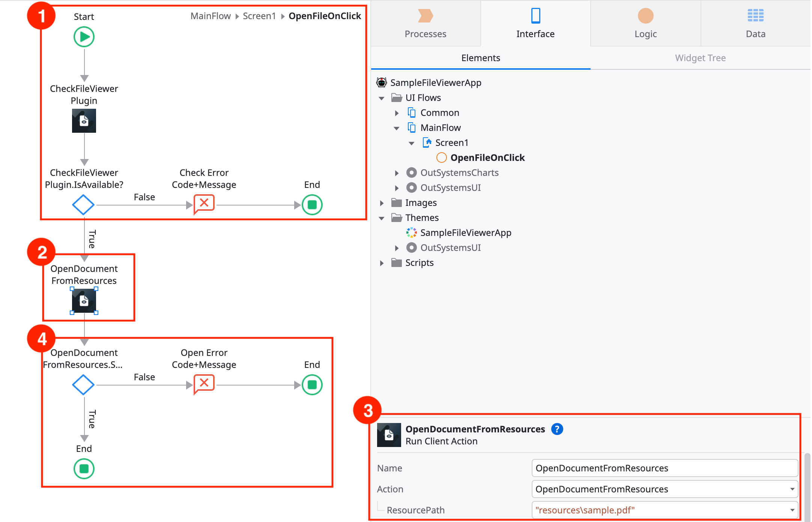812x522 pixels.
Task: Expand the Common UI flow
Action: [397, 113]
